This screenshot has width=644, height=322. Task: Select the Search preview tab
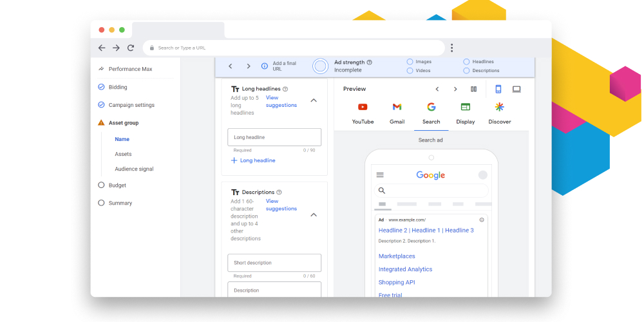431,114
